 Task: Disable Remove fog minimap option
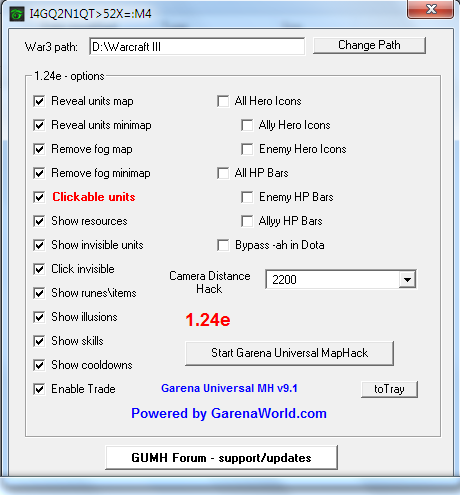tap(39, 173)
